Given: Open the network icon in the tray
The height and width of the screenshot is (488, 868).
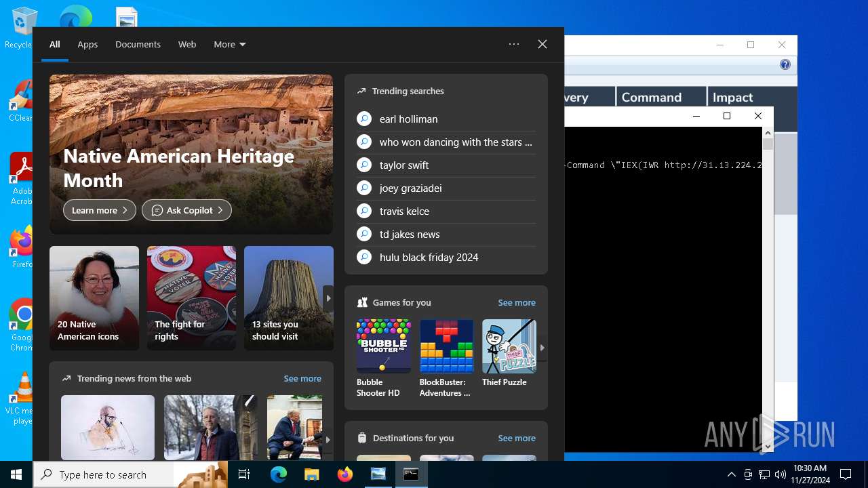Looking at the screenshot, I should point(764,474).
